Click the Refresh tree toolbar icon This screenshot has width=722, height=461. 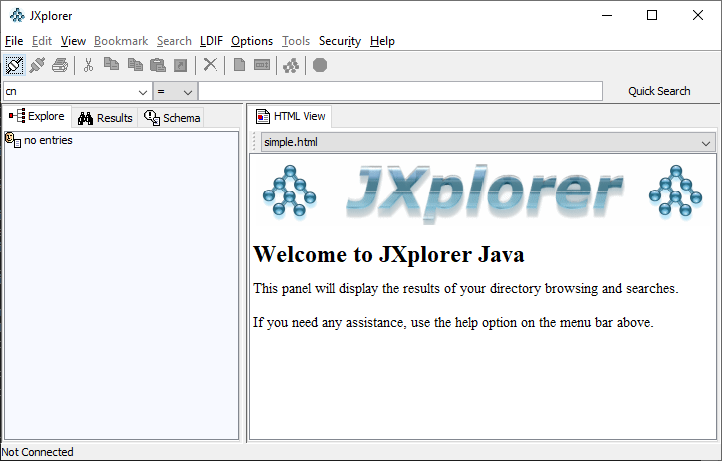click(291, 65)
